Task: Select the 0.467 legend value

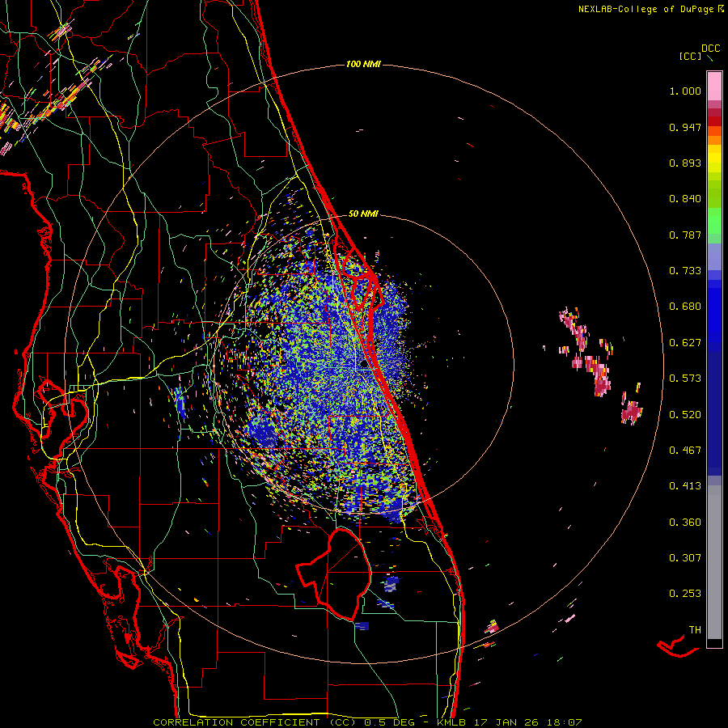Action: tap(685, 451)
